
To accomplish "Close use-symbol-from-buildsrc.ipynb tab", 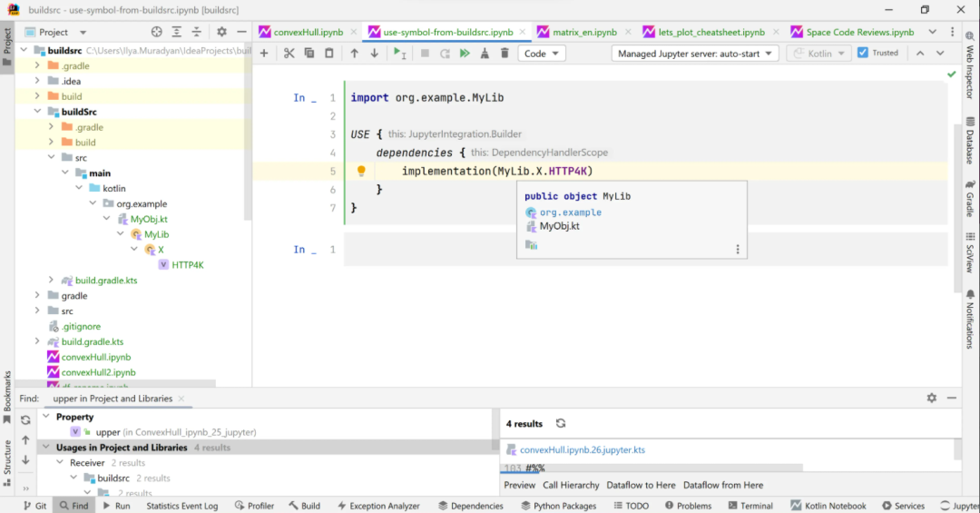I will [x=523, y=32].
